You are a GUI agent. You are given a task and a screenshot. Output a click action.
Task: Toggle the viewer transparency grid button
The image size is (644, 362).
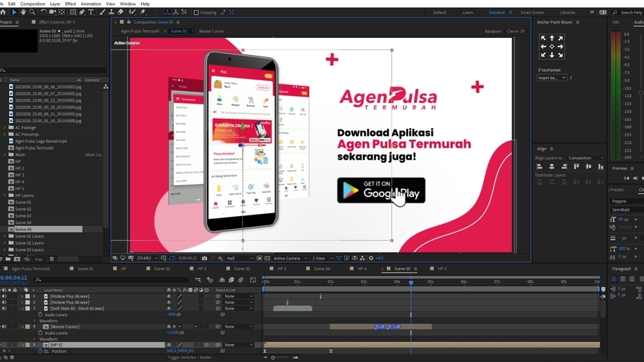tap(267, 258)
